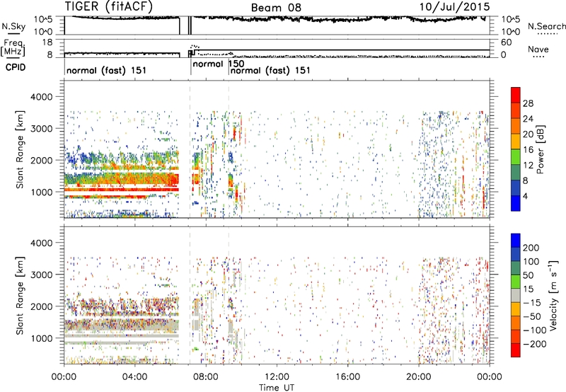Click the 'Freq. [MHz]' axis label
The height and width of the screenshot is (392, 566).
click(13, 48)
